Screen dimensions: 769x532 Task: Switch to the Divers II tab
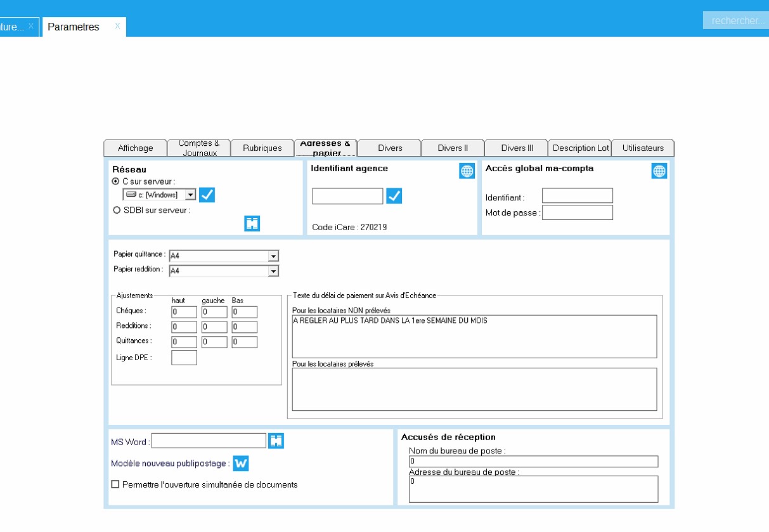[x=453, y=148]
